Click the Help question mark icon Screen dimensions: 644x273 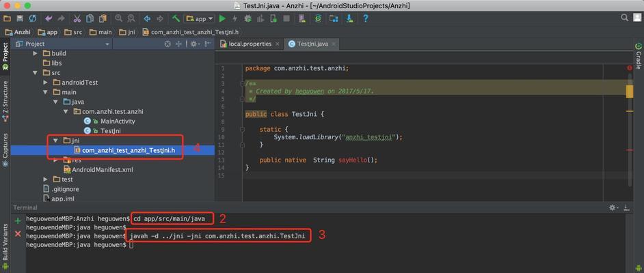click(x=365, y=18)
